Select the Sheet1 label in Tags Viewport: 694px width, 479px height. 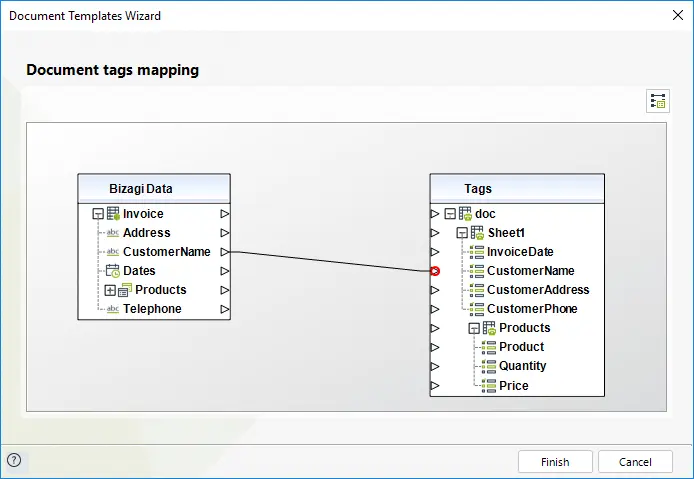[506, 233]
